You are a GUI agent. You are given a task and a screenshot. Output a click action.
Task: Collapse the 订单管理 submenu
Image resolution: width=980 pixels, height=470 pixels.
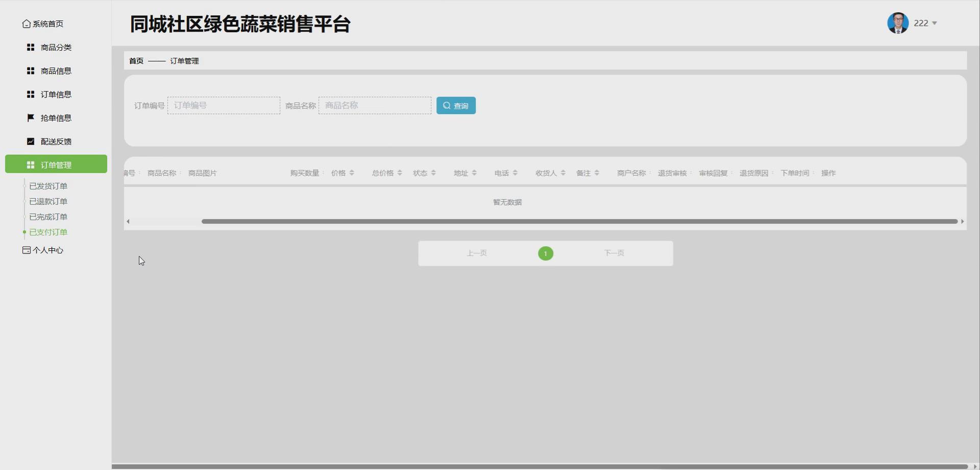coord(56,164)
